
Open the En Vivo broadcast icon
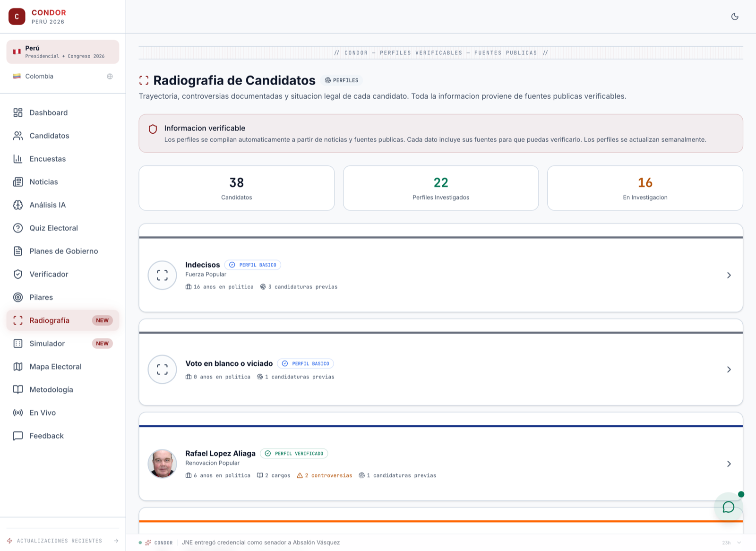[18, 413]
